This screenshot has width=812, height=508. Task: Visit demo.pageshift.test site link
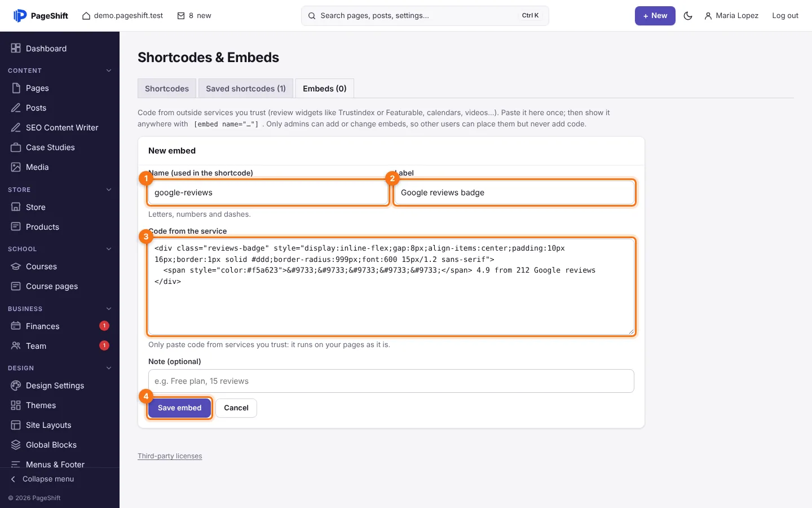tap(123, 16)
